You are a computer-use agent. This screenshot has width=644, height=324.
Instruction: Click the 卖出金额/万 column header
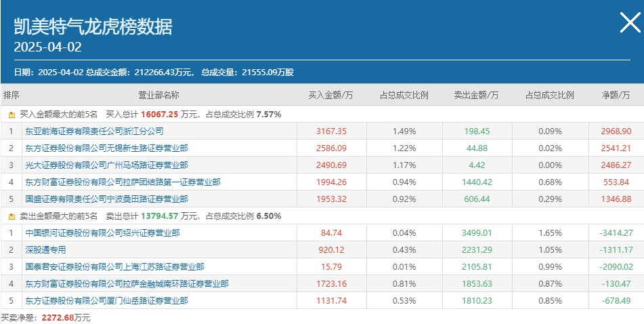coord(477,95)
